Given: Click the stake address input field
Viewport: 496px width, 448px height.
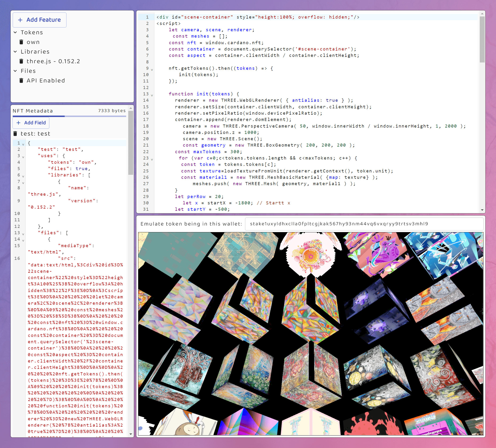Looking at the screenshot, I should click(363, 223).
